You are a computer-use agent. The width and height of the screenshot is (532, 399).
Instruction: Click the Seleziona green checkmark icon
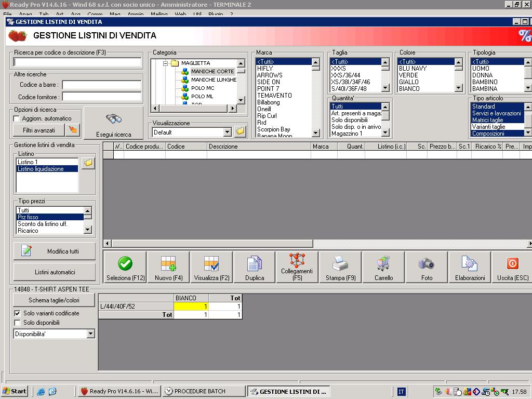(x=125, y=263)
